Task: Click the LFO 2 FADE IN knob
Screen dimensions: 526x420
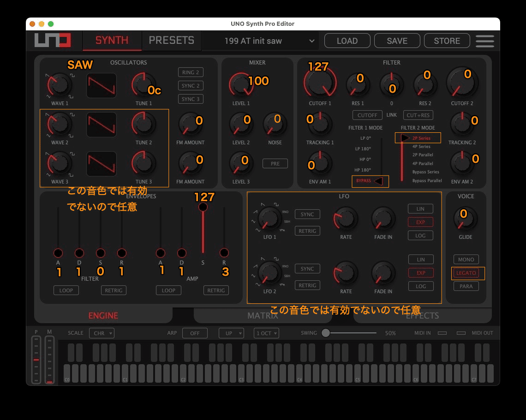Action: point(383,273)
